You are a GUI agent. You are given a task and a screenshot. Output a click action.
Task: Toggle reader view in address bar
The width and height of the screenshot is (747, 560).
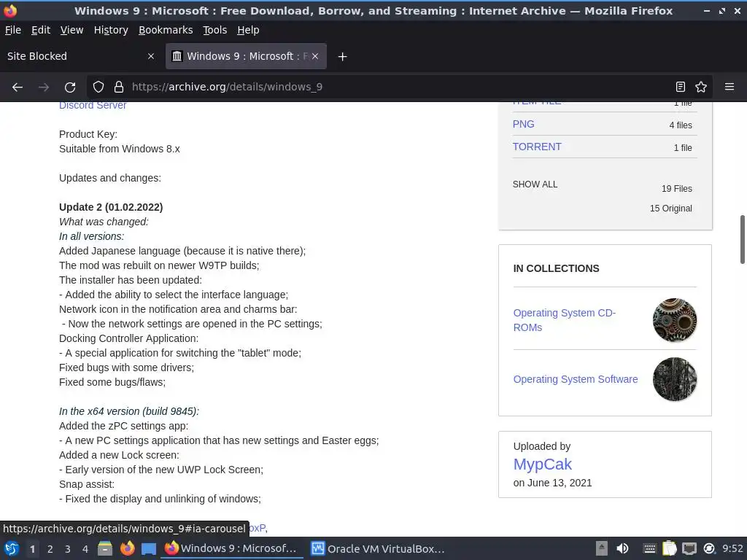coord(681,87)
